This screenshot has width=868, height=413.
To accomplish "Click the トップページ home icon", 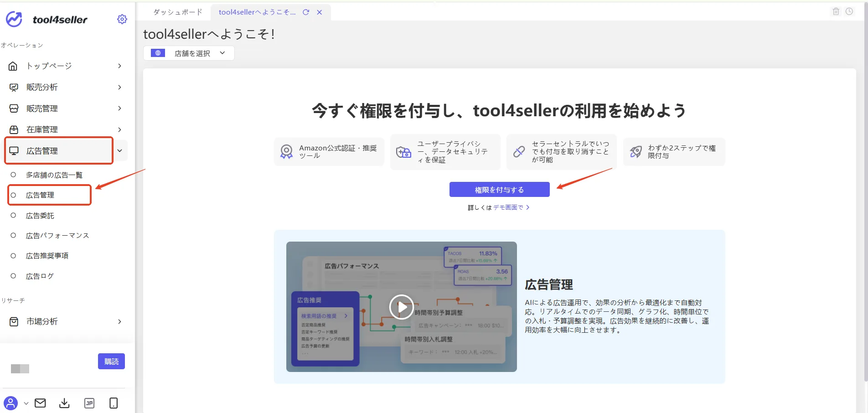I will click(x=13, y=66).
